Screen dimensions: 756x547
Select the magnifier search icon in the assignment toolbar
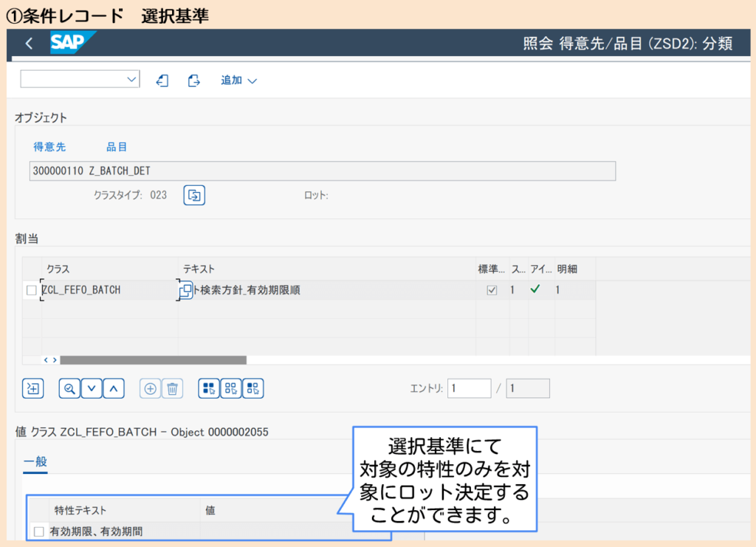click(x=69, y=388)
